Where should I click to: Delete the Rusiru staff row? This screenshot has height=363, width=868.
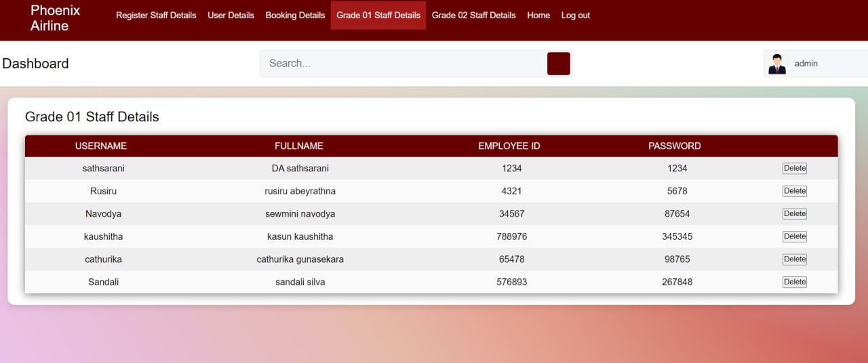click(795, 191)
